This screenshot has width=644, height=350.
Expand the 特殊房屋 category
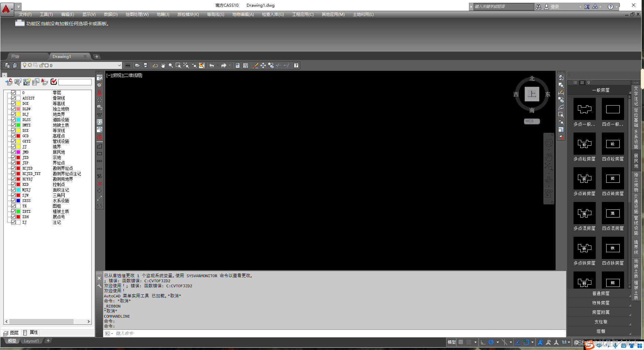pos(600,303)
